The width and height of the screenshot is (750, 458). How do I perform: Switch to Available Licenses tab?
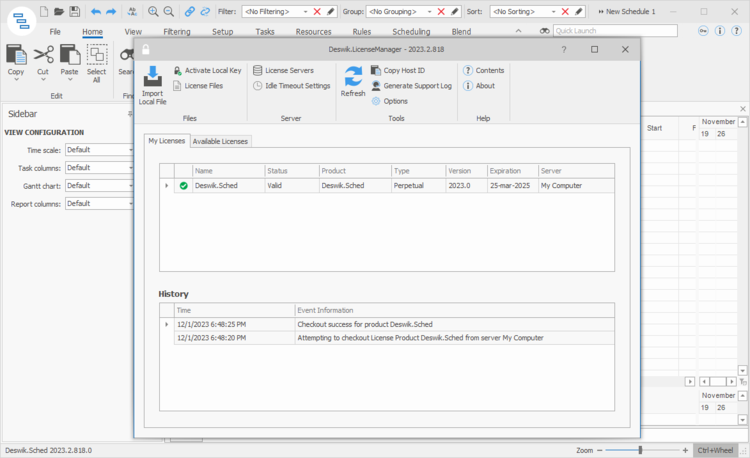click(220, 141)
